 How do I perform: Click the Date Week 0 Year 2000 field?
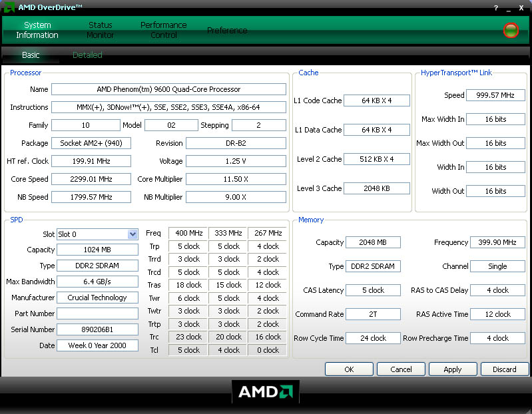click(97, 345)
